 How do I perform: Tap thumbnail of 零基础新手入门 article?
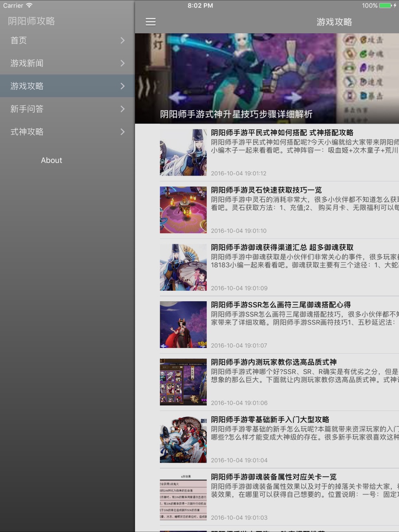click(x=183, y=439)
